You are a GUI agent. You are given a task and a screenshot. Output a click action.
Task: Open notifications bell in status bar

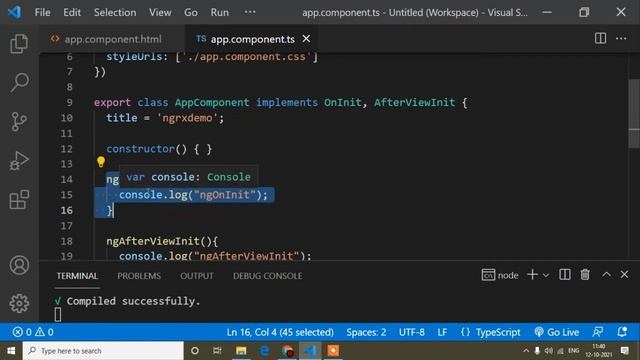622,332
